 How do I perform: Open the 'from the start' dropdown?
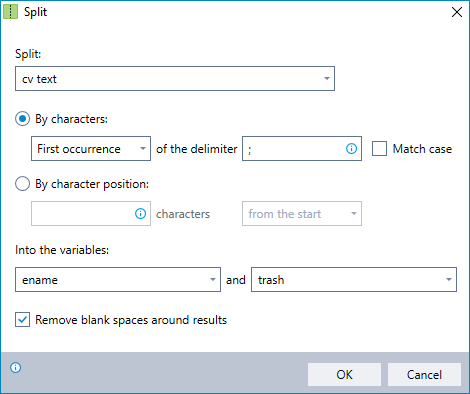(302, 214)
